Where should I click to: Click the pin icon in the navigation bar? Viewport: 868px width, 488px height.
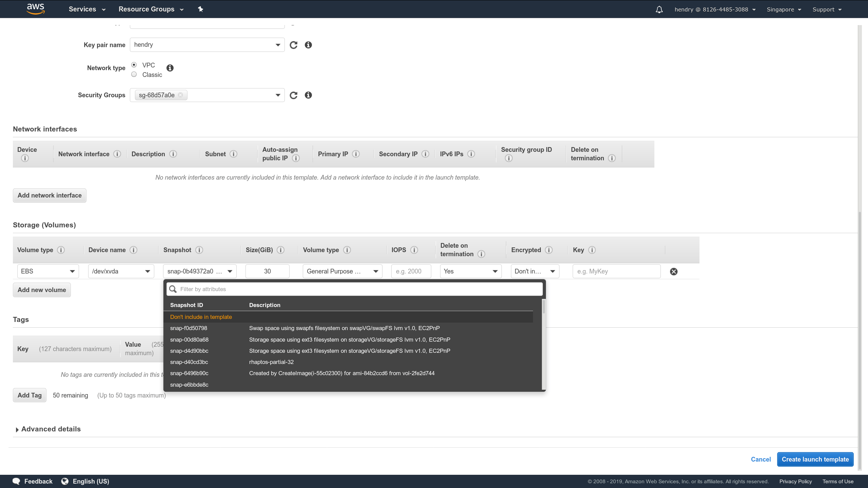[x=200, y=9]
